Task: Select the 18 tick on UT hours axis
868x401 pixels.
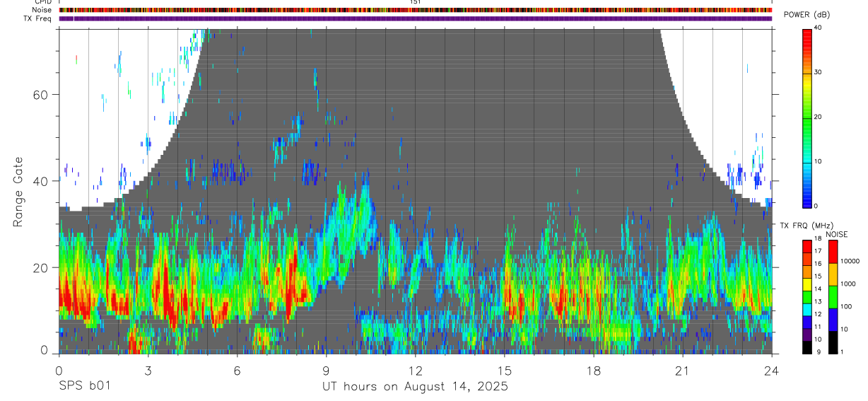Action: click(x=594, y=370)
